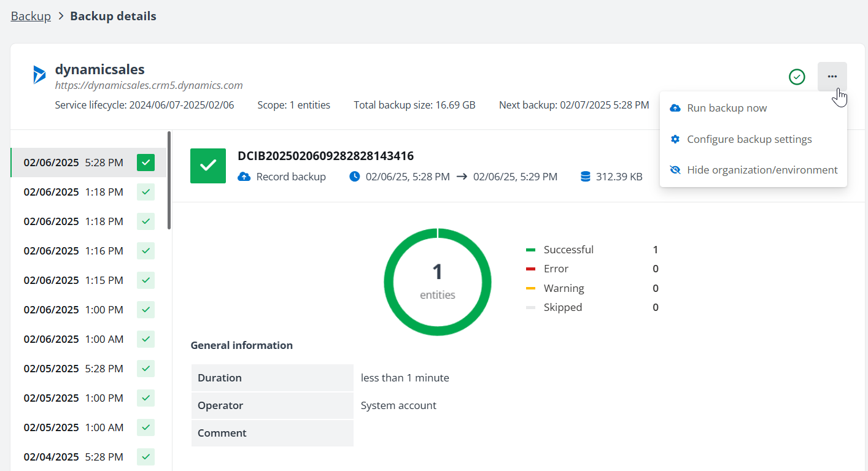Click the green legend marker next to Successful
The image size is (868, 471).
pyautogui.click(x=530, y=250)
